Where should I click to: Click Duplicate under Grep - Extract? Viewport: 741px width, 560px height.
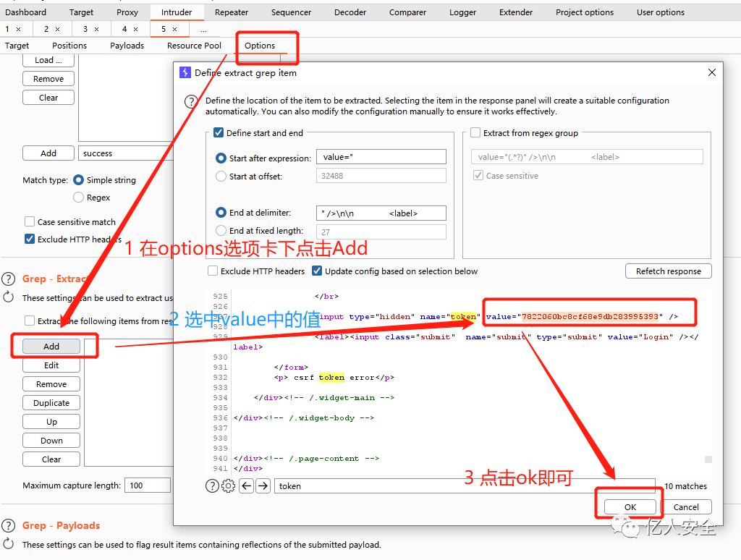[x=51, y=403]
